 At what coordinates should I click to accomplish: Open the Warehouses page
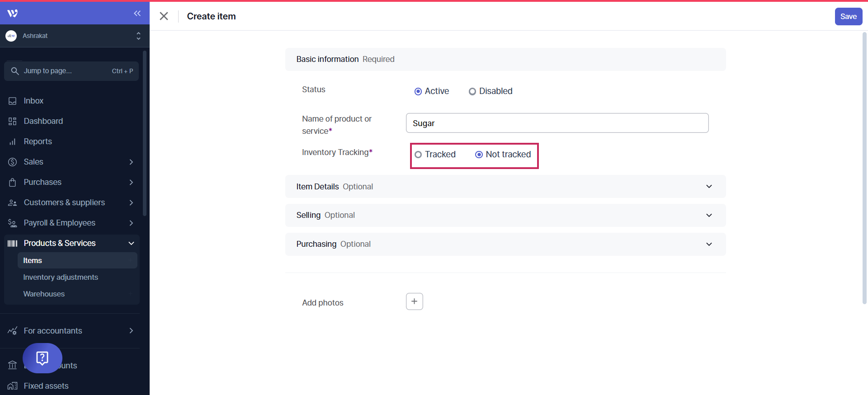click(x=44, y=294)
